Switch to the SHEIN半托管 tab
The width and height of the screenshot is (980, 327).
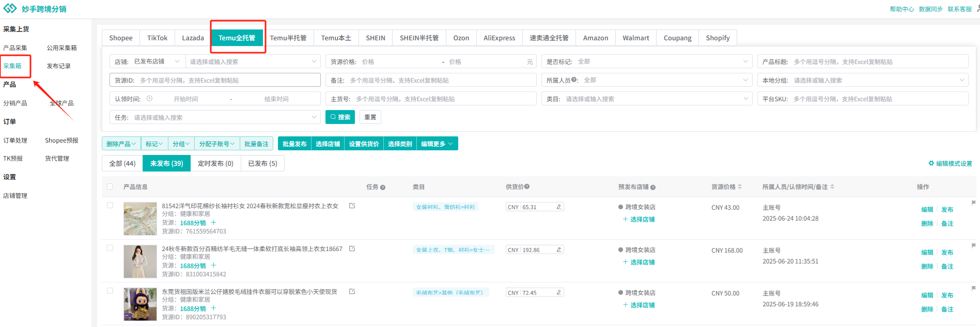[419, 38]
